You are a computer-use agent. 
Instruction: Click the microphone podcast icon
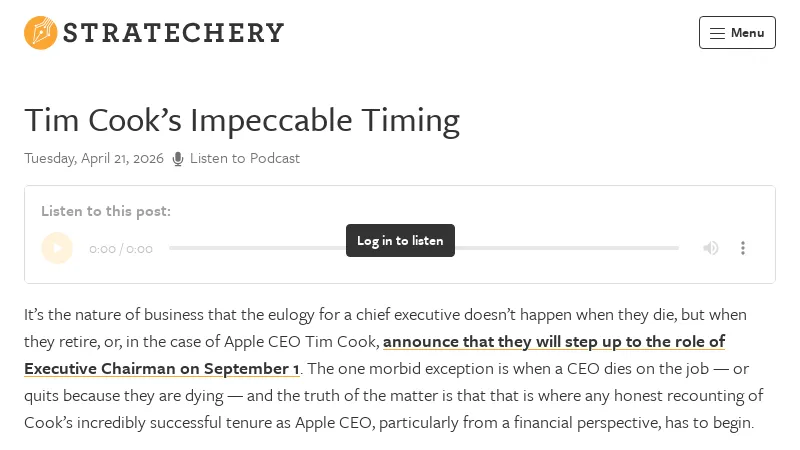pyautogui.click(x=178, y=159)
